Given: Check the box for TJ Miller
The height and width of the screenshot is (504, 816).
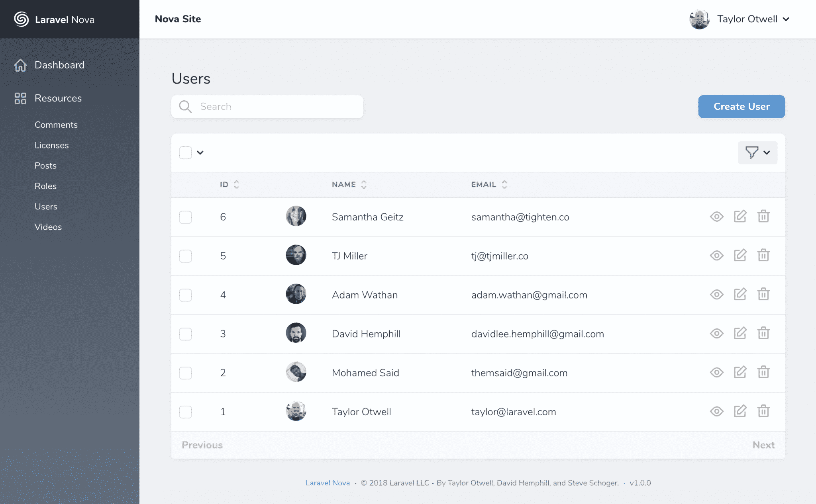Looking at the screenshot, I should 185,256.
